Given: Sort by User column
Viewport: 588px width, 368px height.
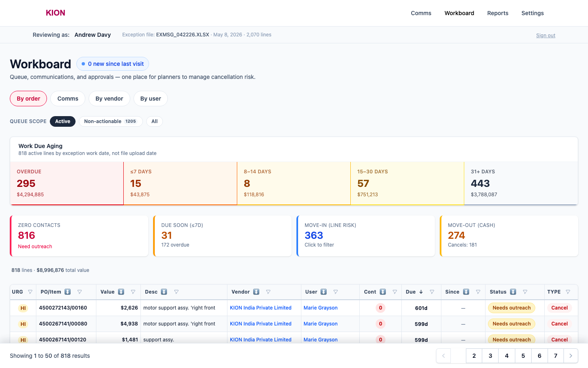Looking at the screenshot, I should [324, 292].
